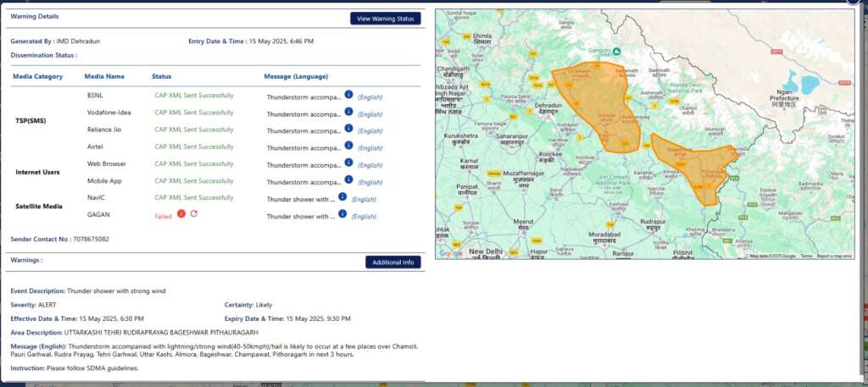Click the Message (Language) column header
Screen dimensions: 868x387
tap(296, 76)
